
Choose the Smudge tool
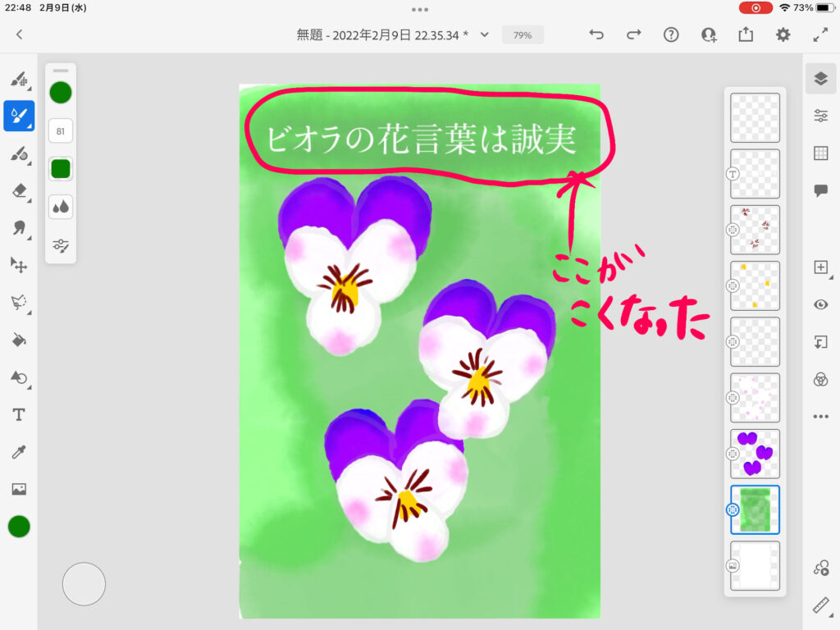18,228
